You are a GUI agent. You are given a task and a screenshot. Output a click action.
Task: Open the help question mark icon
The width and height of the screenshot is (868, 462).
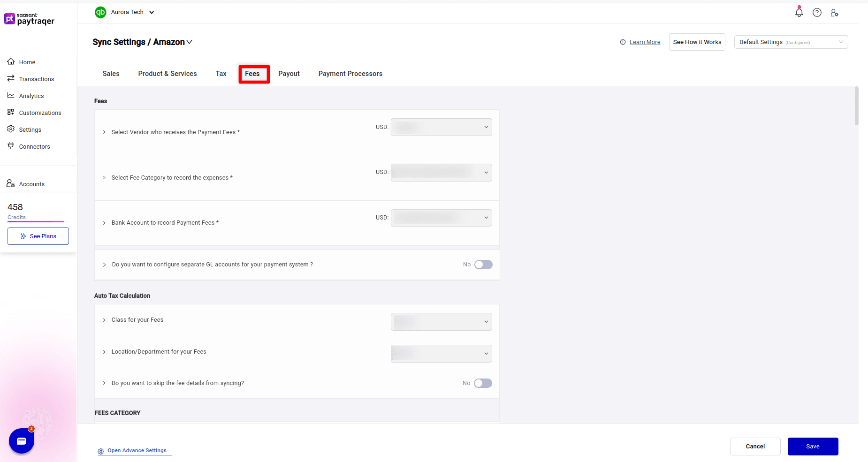click(x=817, y=12)
